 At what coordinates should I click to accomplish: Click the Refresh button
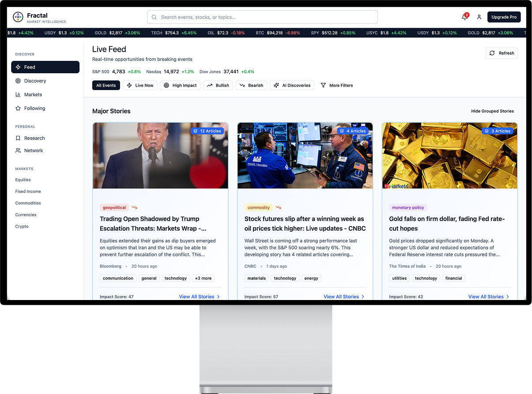502,53
